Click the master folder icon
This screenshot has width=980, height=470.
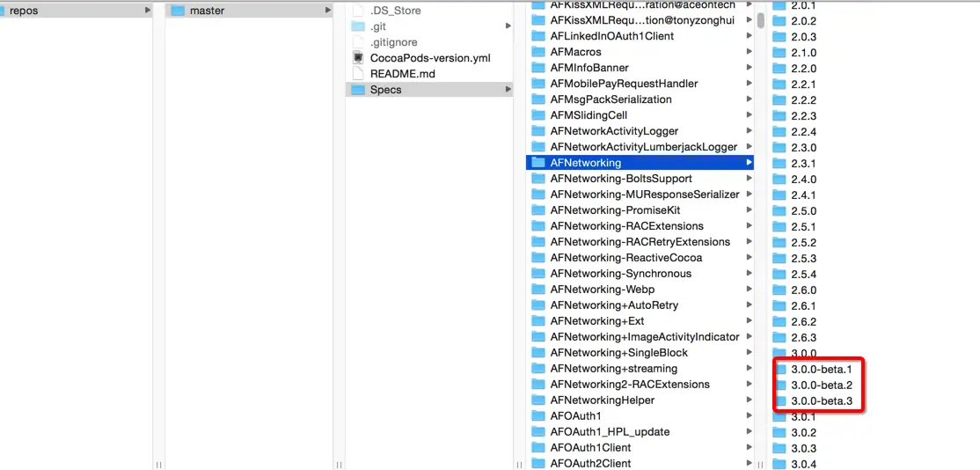[x=178, y=11]
